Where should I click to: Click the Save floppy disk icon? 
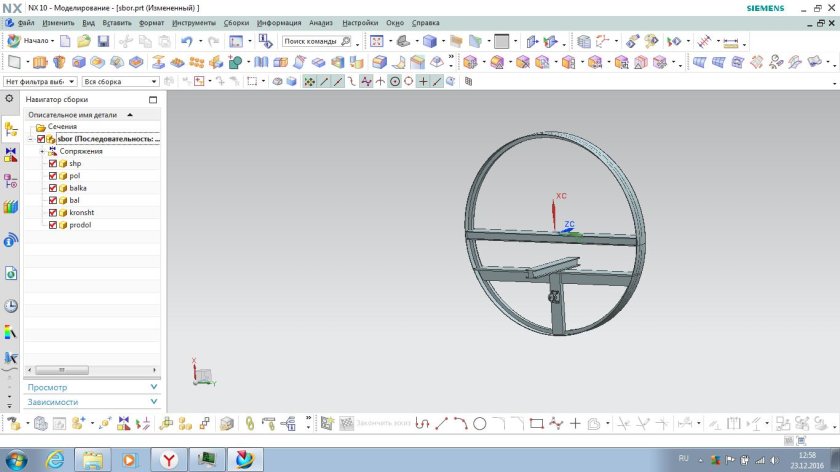(x=102, y=41)
